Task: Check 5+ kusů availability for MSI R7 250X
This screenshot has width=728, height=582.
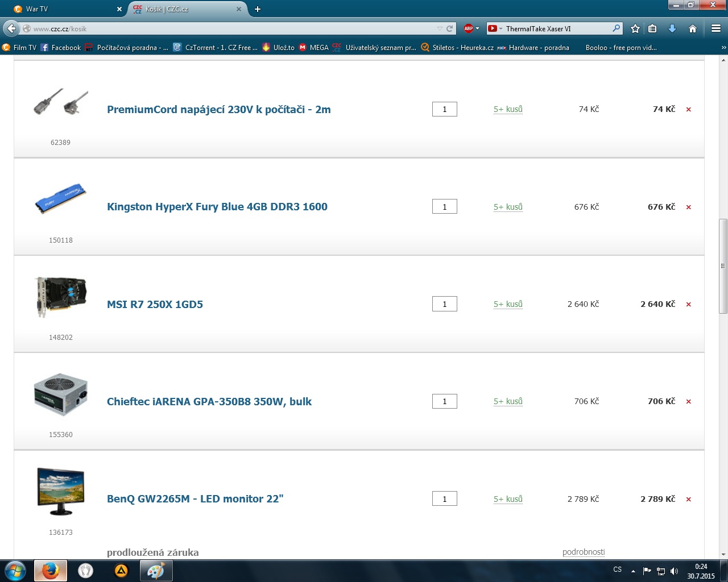Action: pyautogui.click(x=508, y=304)
